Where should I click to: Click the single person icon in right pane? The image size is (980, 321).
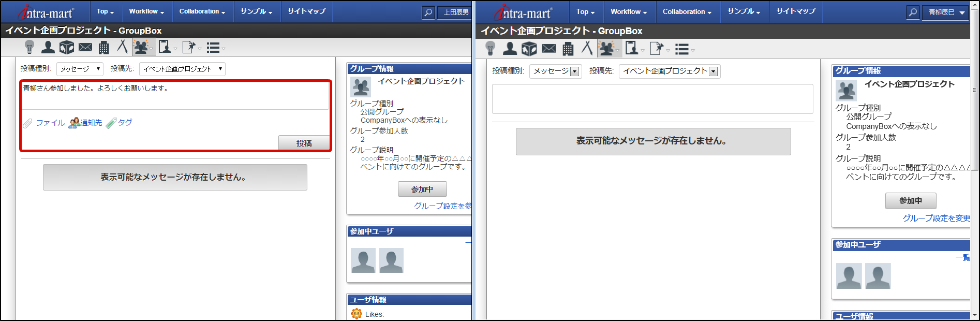(x=510, y=49)
